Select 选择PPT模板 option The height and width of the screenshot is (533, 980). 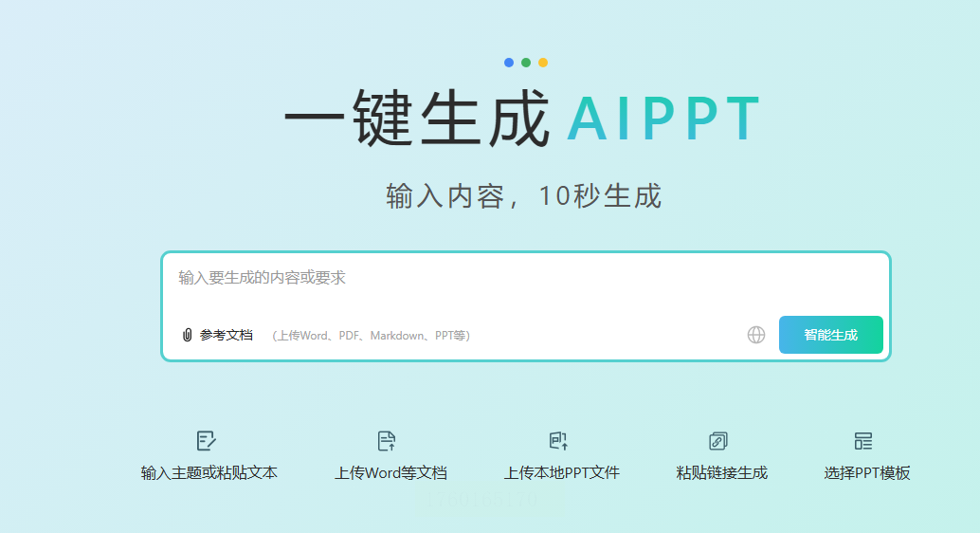pyautogui.click(x=867, y=473)
